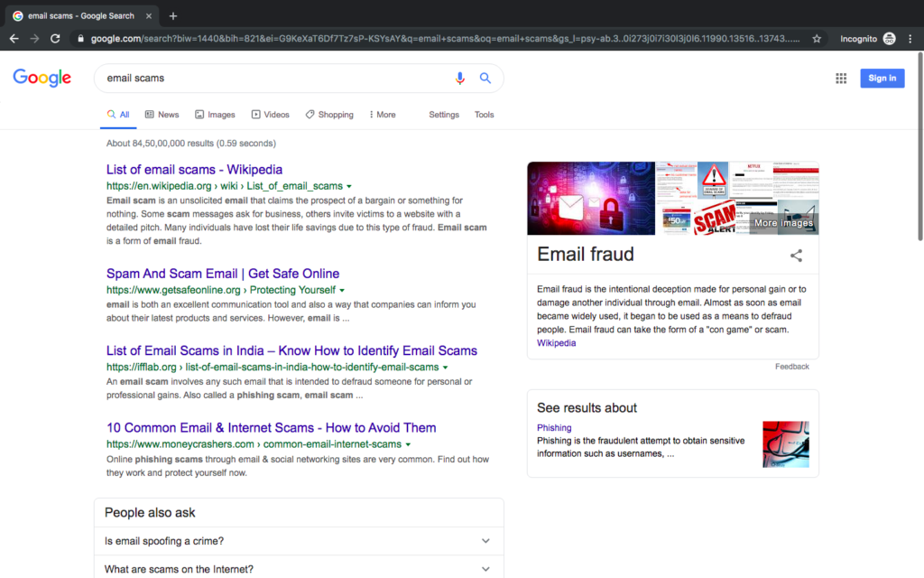The image size is (924, 578).
Task: Click the address bar URL
Action: point(445,39)
